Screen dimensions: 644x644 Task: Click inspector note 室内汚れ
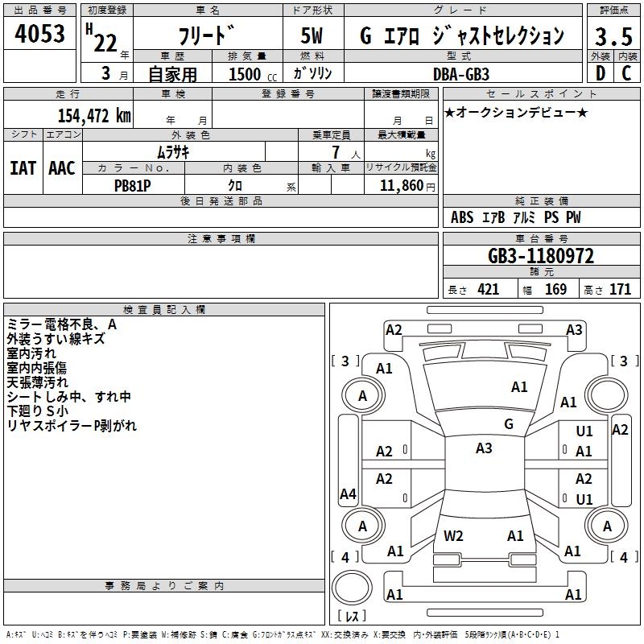click(31, 353)
